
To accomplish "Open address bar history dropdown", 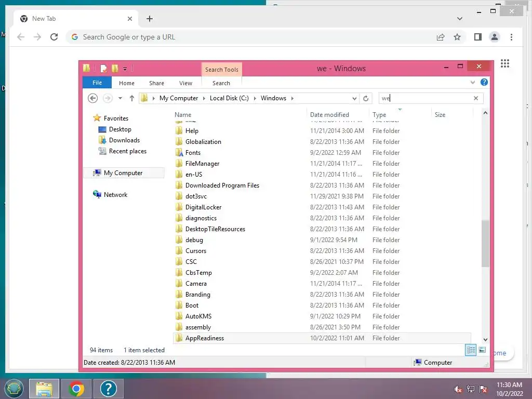I will point(354,98).
